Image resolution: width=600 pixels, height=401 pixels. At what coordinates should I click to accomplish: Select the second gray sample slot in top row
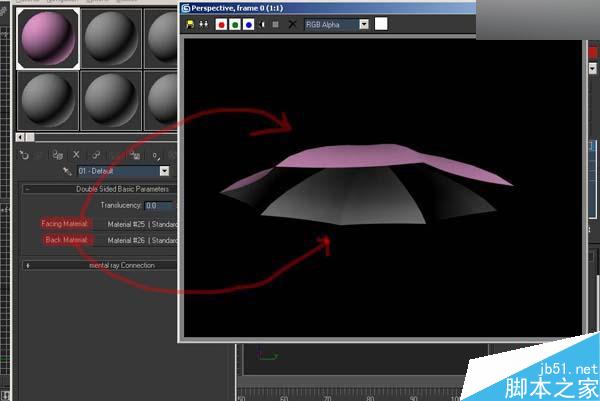pyautogui.click(x=111, y=39)
